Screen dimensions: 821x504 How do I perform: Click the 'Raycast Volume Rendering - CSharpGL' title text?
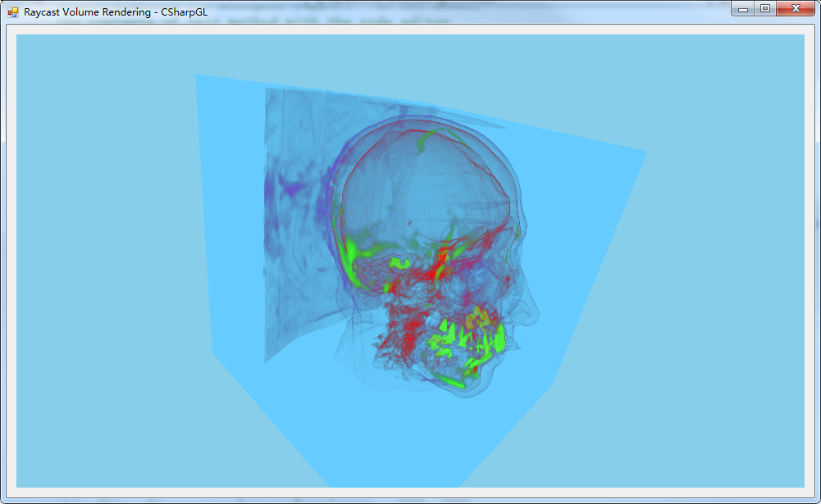(x=115, y=12)
